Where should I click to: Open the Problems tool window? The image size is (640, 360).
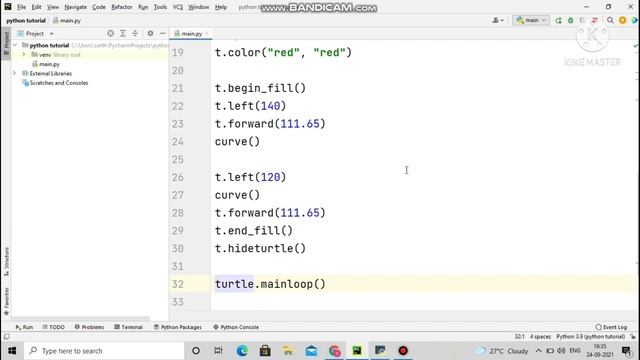coord(89,327)
